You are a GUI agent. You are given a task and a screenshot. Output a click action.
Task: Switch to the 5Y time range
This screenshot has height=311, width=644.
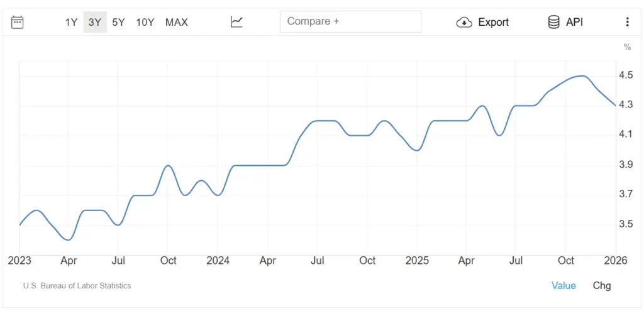(118, 23)
